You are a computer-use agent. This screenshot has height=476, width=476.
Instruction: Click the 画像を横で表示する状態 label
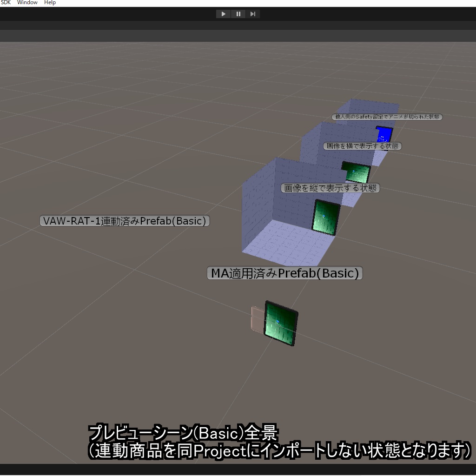tap(363, 146)
